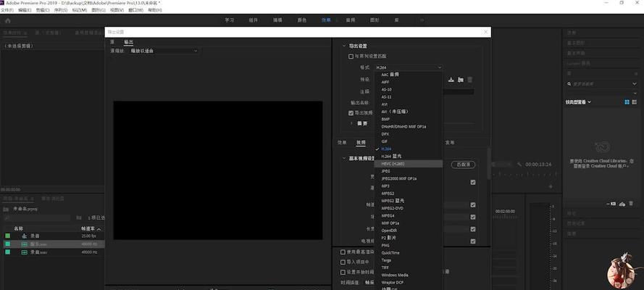Click the bin folder icon beside 未命名.prproj

tap(6, 209)
